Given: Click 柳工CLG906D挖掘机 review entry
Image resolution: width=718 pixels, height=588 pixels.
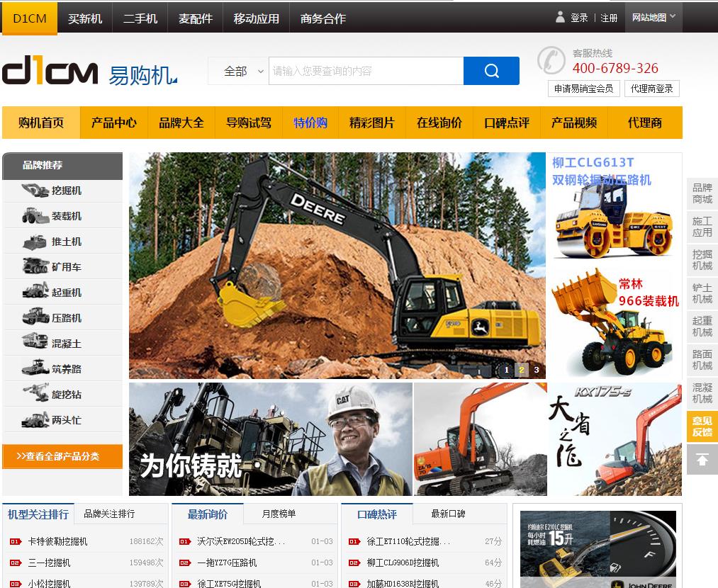Looking at the screenshot, I should [403, 562].
